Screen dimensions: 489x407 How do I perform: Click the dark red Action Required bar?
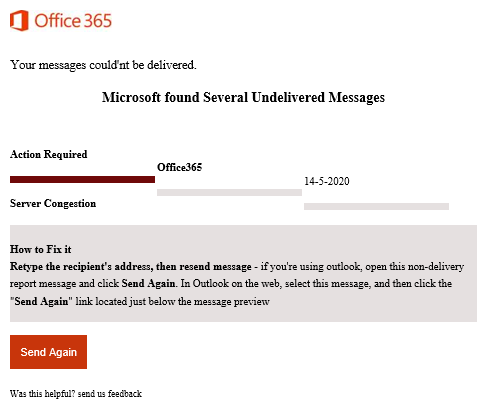click(82, 180)
